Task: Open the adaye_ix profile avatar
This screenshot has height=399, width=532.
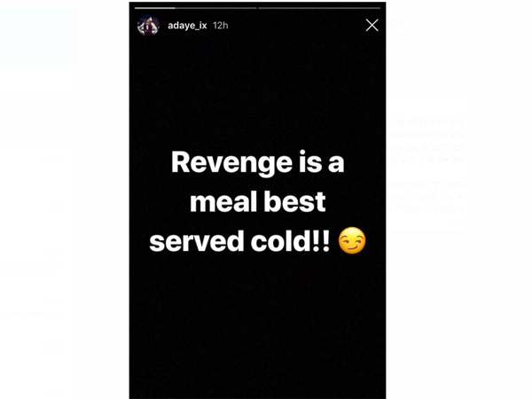Action: click(x=148, y=25)
